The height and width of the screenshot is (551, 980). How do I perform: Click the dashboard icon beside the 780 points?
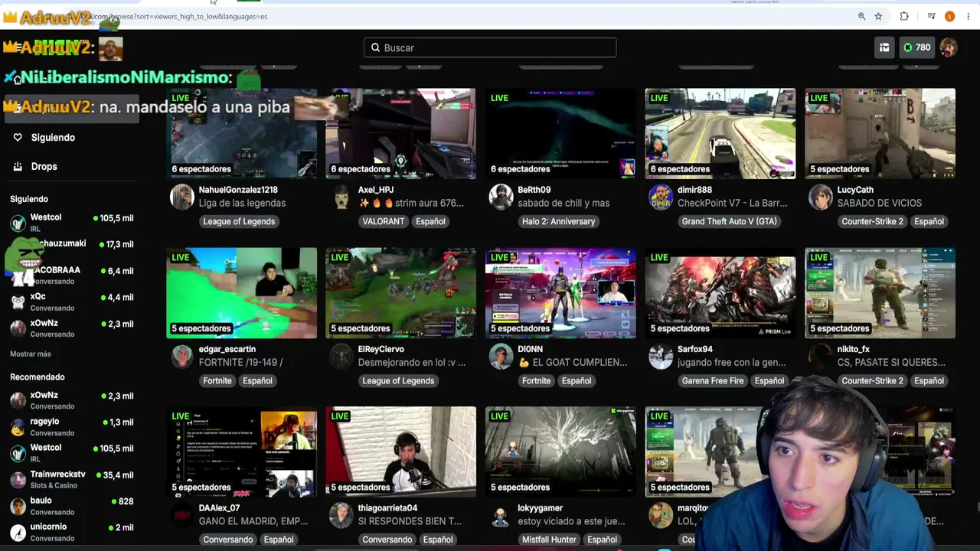click(884, 47)
